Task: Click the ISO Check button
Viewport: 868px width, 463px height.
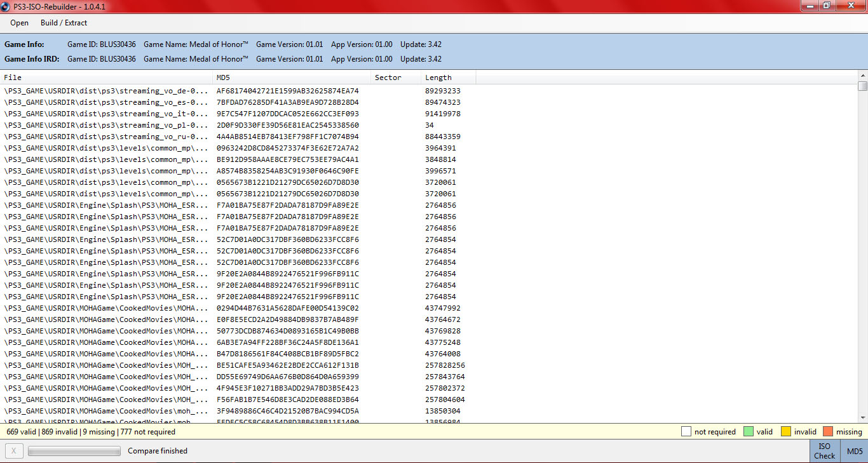Action: click(x=824, y=451)
